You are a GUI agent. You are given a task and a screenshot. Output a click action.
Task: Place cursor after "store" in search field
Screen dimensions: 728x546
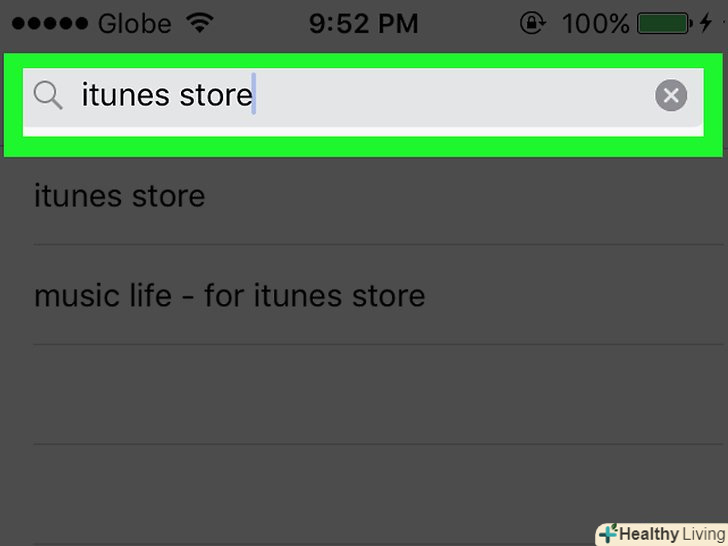coord(254,96)
